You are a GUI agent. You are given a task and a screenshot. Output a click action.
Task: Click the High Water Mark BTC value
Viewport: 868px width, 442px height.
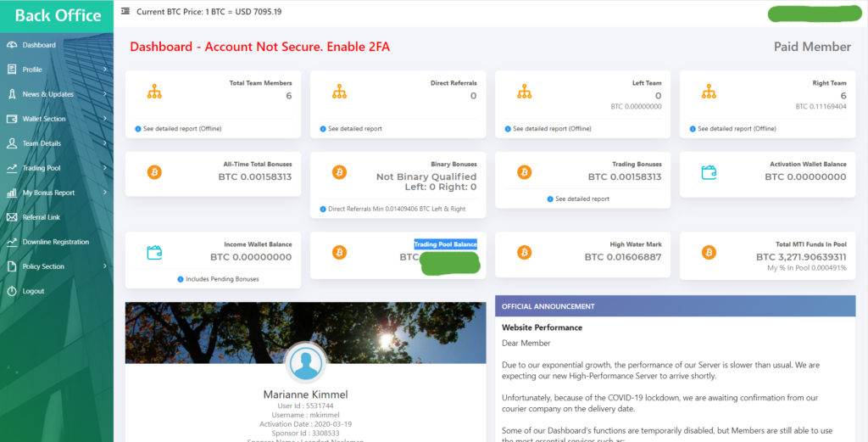tap(623, 258)
